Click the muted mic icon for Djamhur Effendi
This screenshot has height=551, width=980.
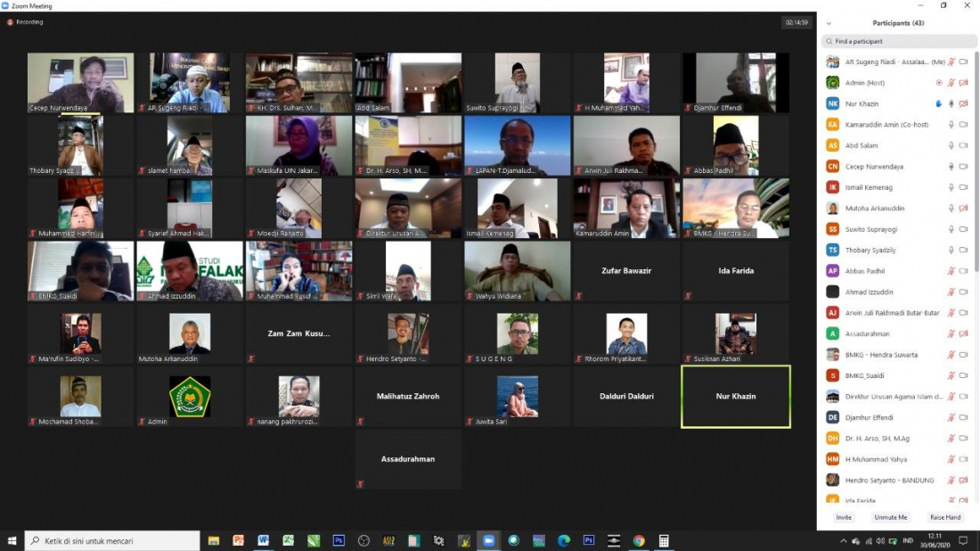[951, 417]
